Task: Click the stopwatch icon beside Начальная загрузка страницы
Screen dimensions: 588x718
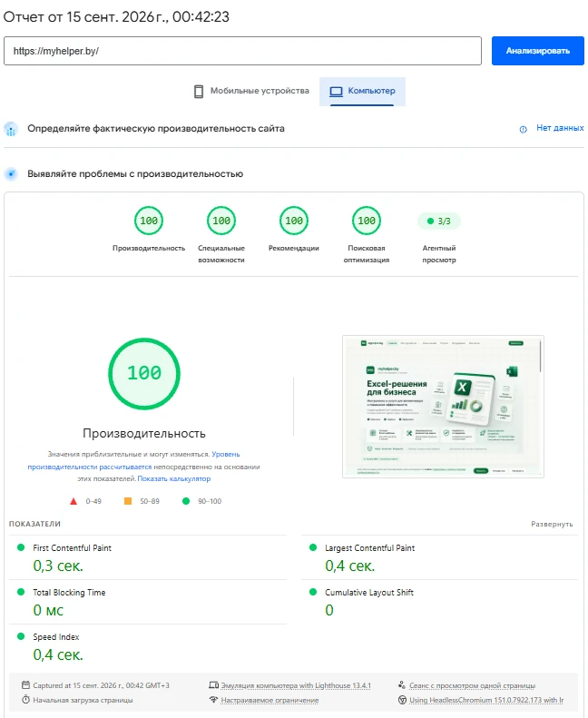Action: (x=25, y=700)
